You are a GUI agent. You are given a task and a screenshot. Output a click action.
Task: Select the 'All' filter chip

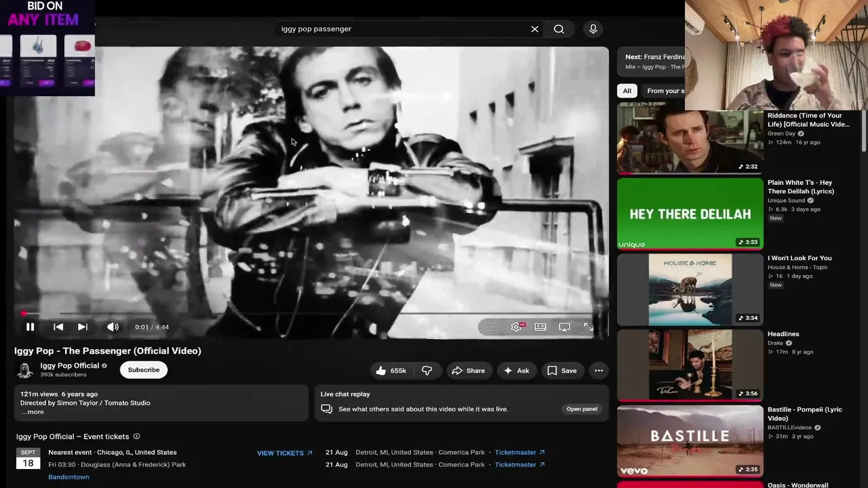pos(627,91)
